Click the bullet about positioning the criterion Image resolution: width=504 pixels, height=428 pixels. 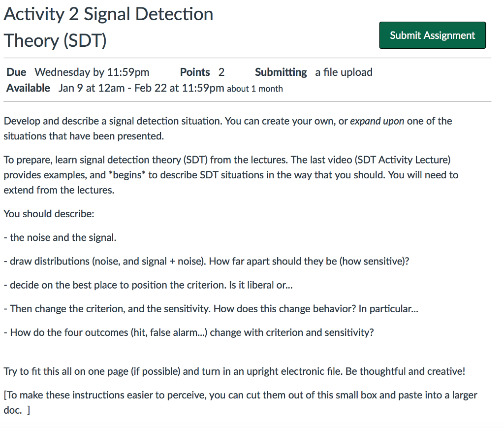click(148, 285)
